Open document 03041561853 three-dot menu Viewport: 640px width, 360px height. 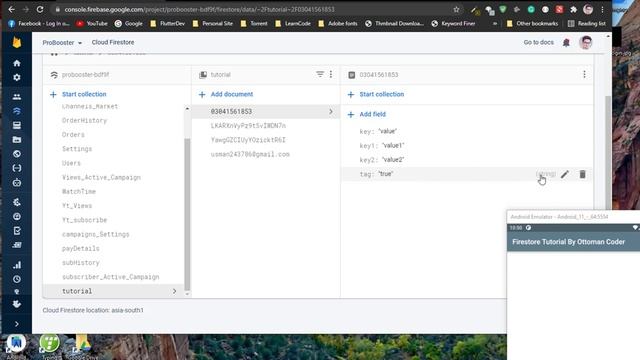click(584, 74)
